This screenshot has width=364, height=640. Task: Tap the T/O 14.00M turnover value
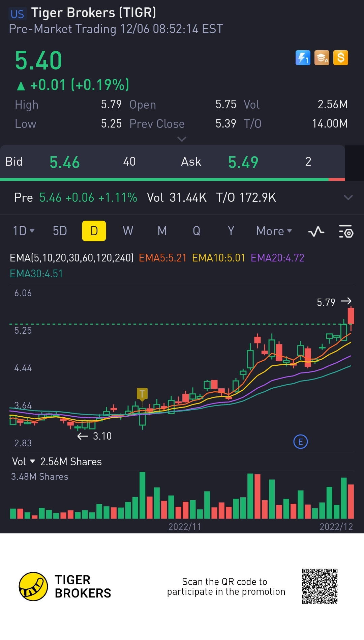(330, 123)
